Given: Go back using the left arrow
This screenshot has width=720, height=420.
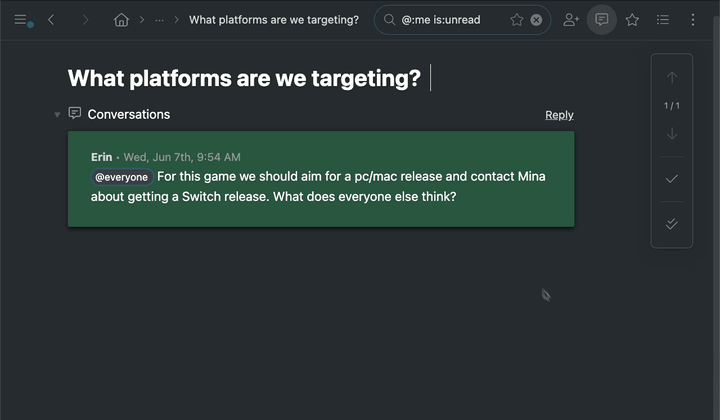Looking at the screenshot, I should coord(51,19).
